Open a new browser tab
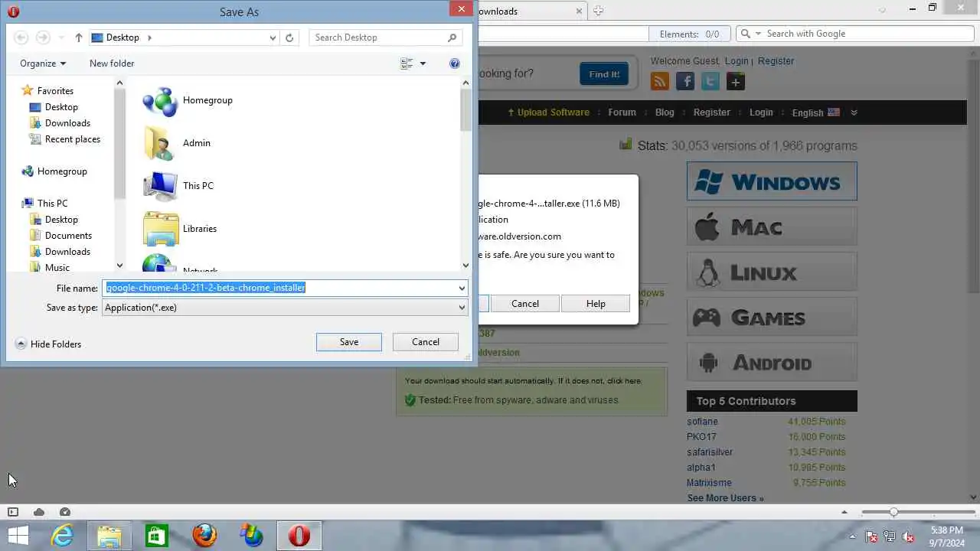 click(598, 11)
